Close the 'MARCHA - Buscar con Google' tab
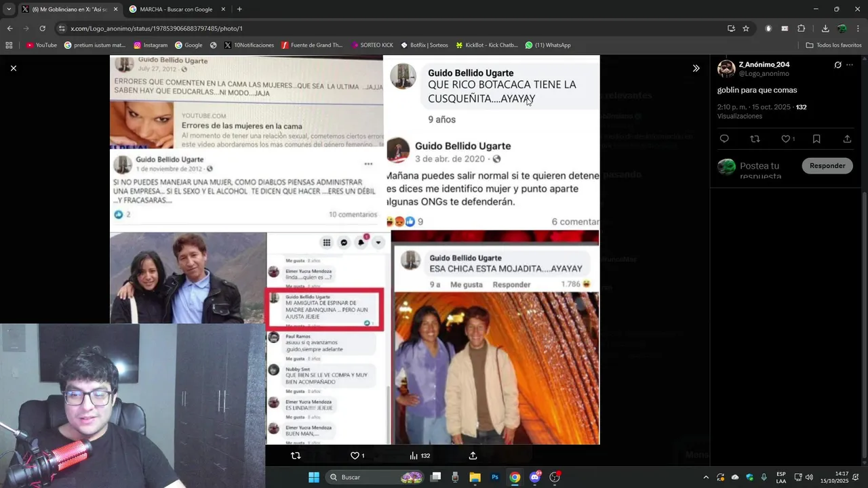Viewport: 868px width, 488px height. click(223, 9)
